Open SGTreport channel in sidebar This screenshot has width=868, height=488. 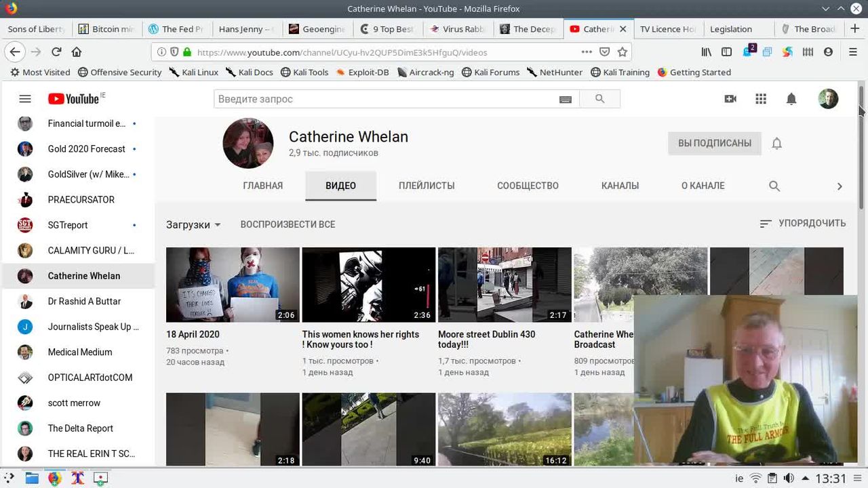point(68,225)
